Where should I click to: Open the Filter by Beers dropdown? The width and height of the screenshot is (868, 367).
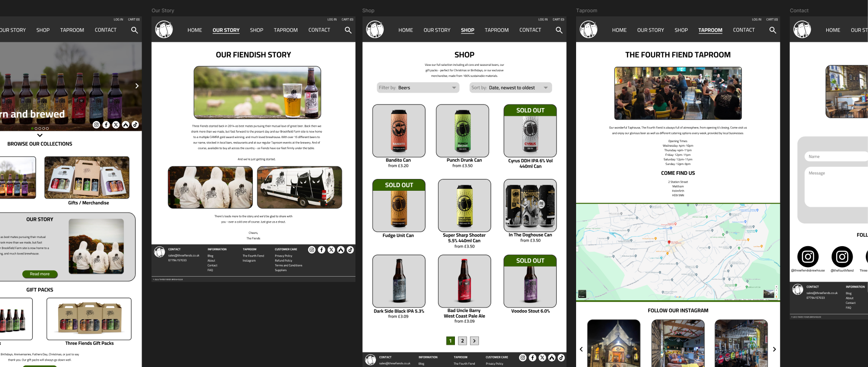coord(418,88)
